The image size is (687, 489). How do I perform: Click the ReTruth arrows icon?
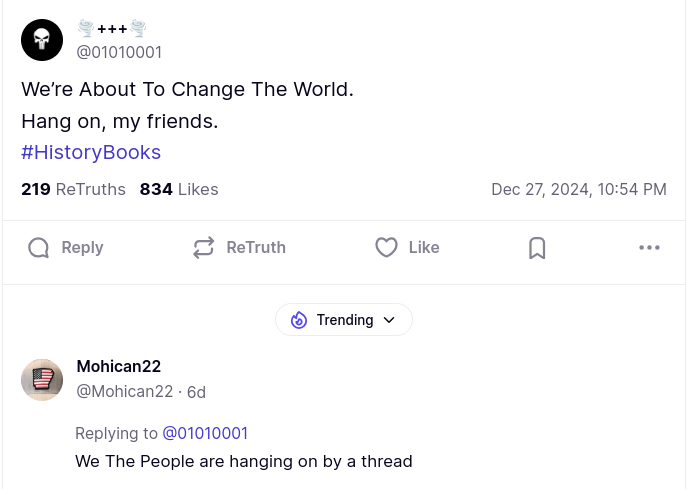(204, 248)
